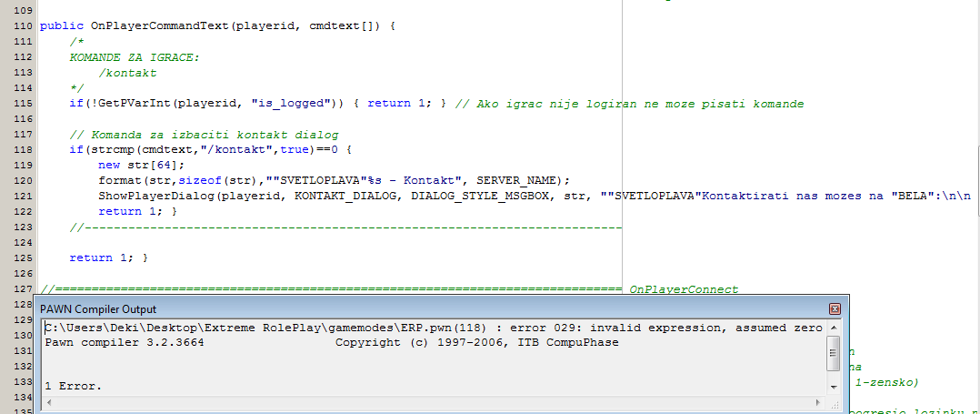Place cursor on OnPlayerCommandText function name
This screenshot has height=414, width=980.
pyautogui.click(x=159, y=26)
